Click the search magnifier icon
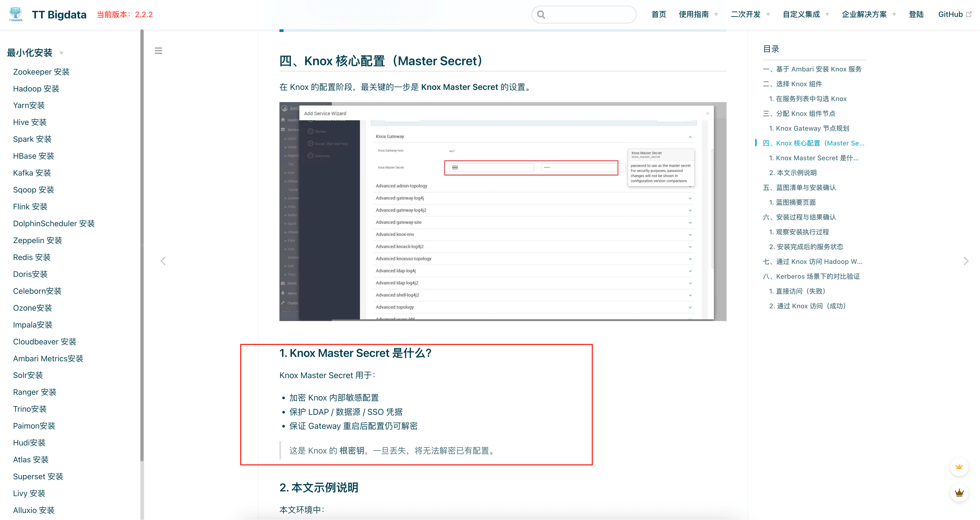The height and width of the screenshot is (520, 980). pyautogui.click(x=541, y=15)
